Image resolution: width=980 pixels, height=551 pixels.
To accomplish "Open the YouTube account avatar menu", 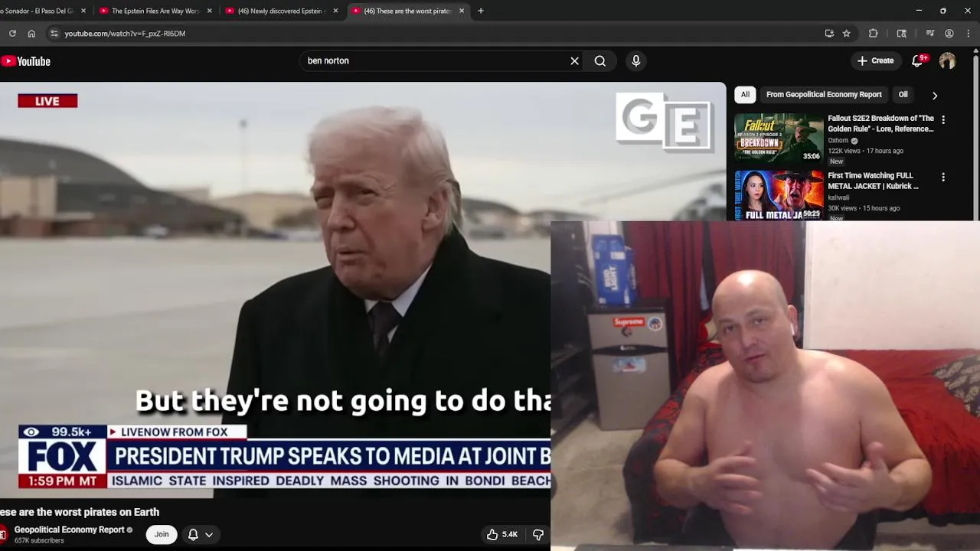I will (x=947, y=61).
